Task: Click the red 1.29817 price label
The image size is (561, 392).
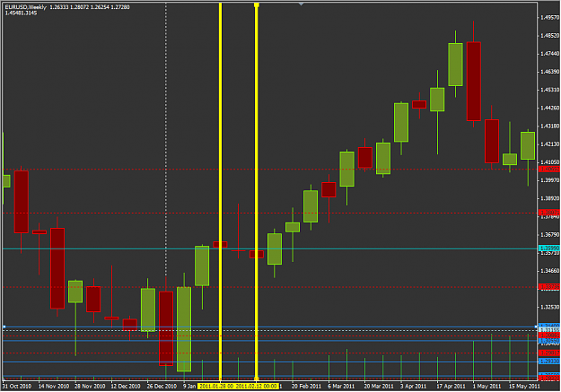Action: [x=549, y=353]
